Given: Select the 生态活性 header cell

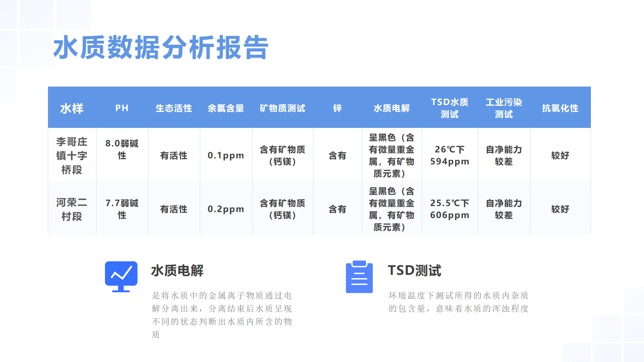Looking at the screenshot, I should coord(174,108).
